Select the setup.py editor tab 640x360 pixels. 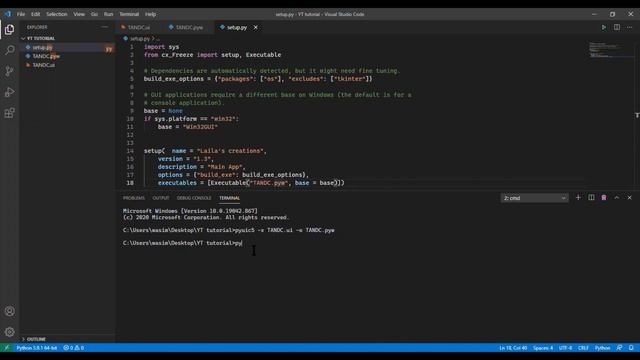(x=237, y=27)
